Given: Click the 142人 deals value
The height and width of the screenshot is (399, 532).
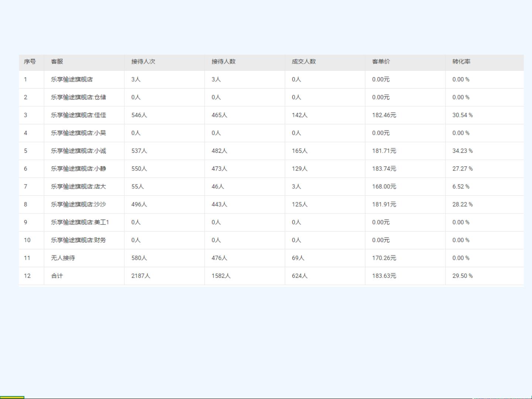Looking at the screenshot, I should pyautogui.click(x=300, y=115).
